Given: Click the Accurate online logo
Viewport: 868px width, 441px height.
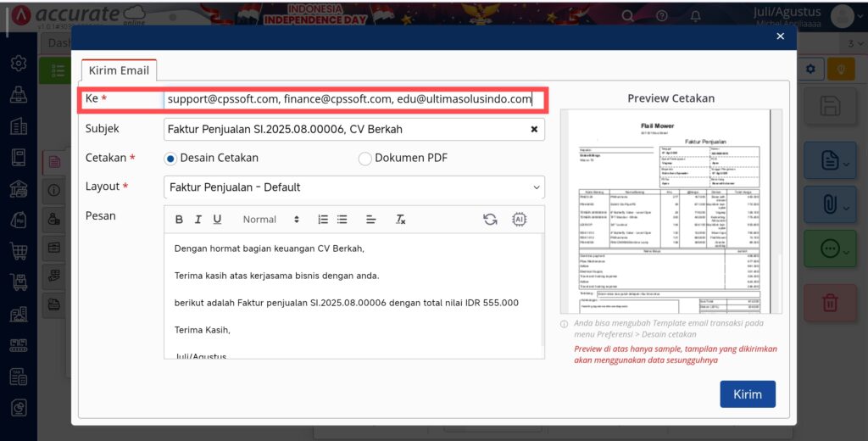Looking at the screenshot, I should click(77, 15).
